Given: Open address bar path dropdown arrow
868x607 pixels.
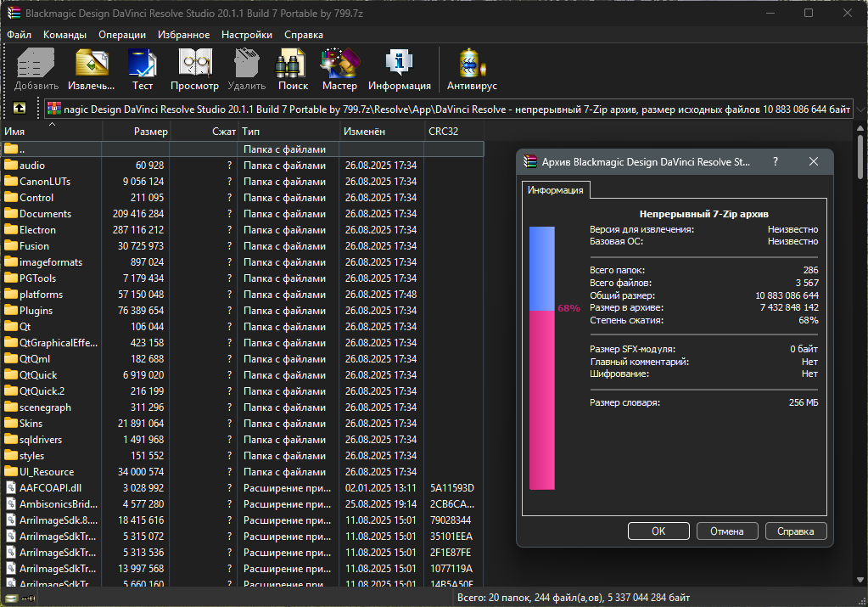Looking at the screenshot, I should click(x=861, y=110).
